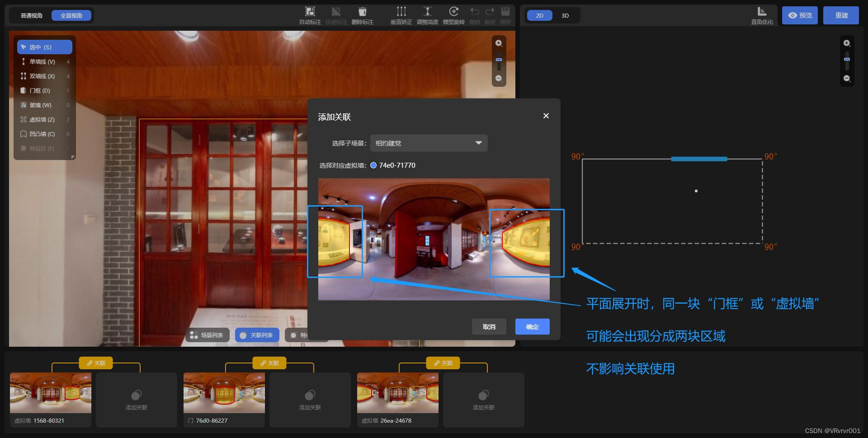Collapse the tool panel corner handle

coord(73,157)
